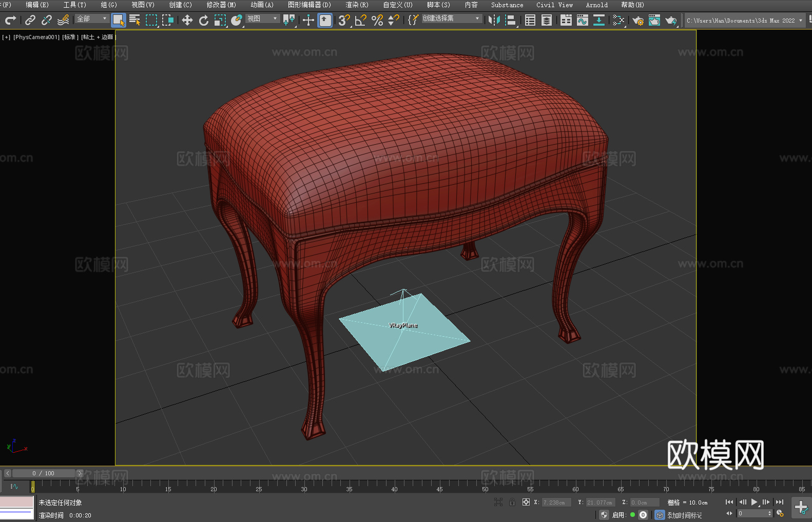Open the Substance menu
This screenshot has height=522, width=812.
click(x=507, y=5)
